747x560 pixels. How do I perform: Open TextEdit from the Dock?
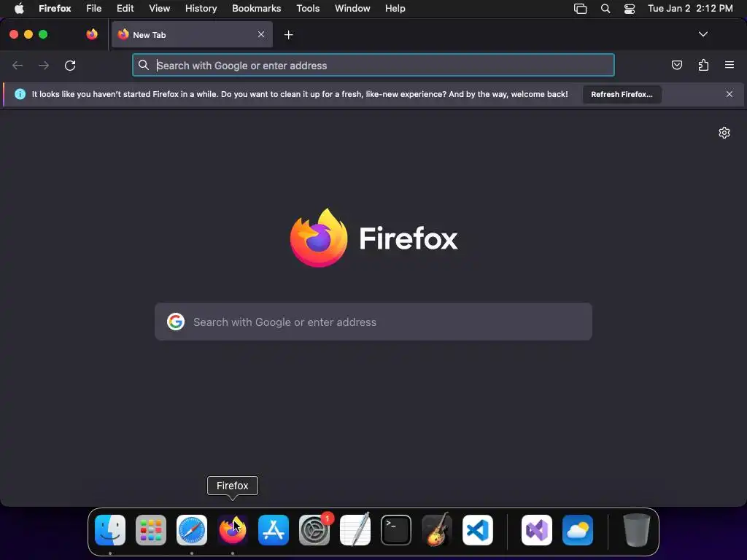tap(355, 530)
